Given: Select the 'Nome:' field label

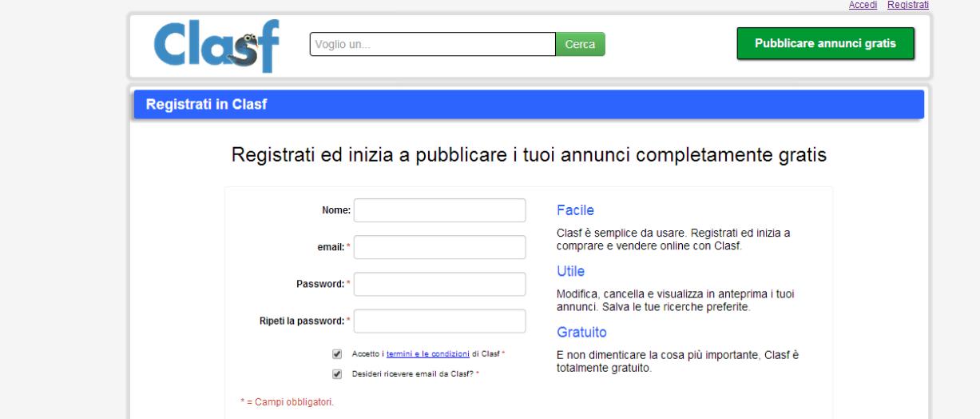Looking at the screenshot, I should 336,210.
